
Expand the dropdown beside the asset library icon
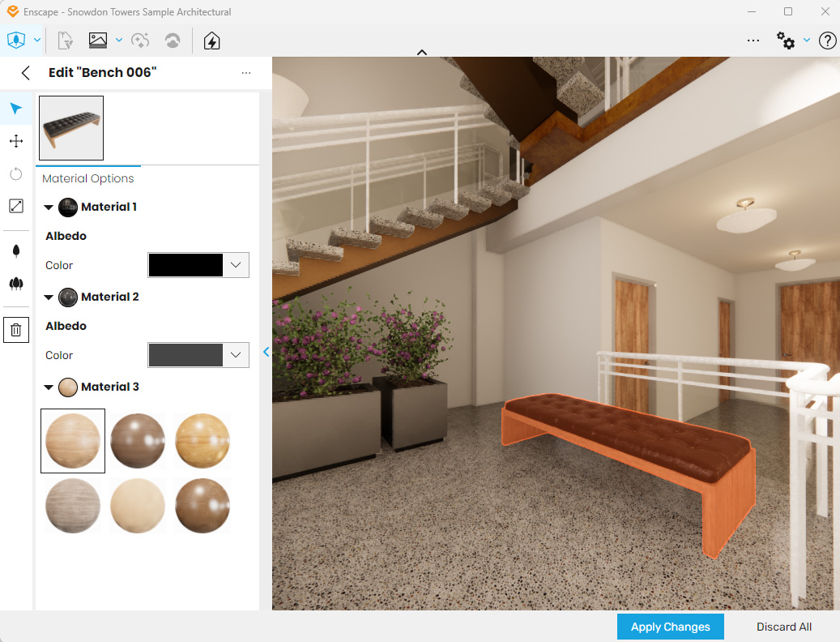point(37,41)
